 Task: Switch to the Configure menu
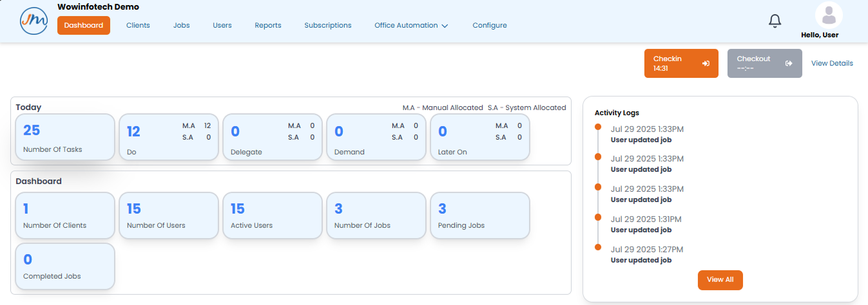pyautogui.click(x=489, y=26)
